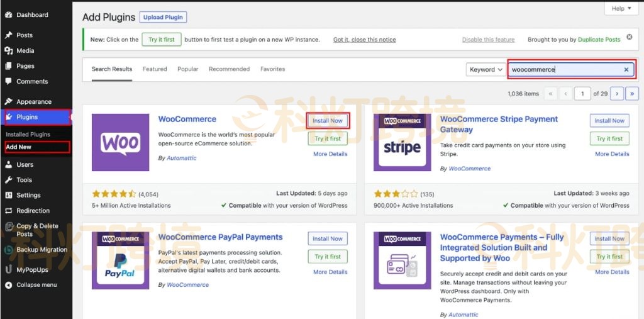Click Install Now for WooCommerce
Viewport: 644px width, 319px height.
coord(328,121)
